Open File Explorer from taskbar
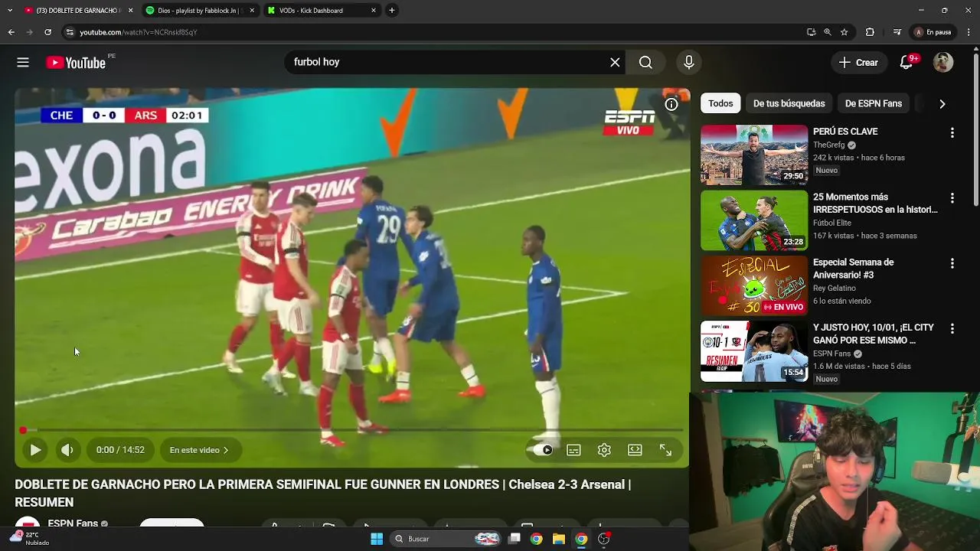980x551 pixels. click(559, 539)
